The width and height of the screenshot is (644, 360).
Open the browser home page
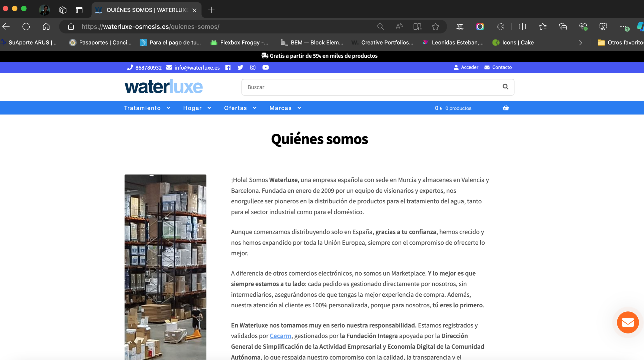[x=46, y=27]
